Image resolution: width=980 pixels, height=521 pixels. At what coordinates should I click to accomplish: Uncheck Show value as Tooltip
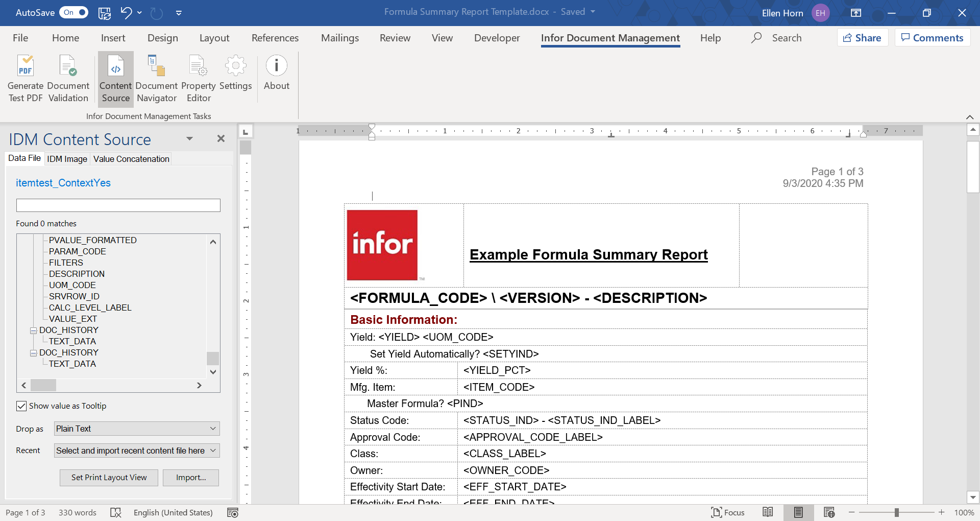[x=21, y=406]
